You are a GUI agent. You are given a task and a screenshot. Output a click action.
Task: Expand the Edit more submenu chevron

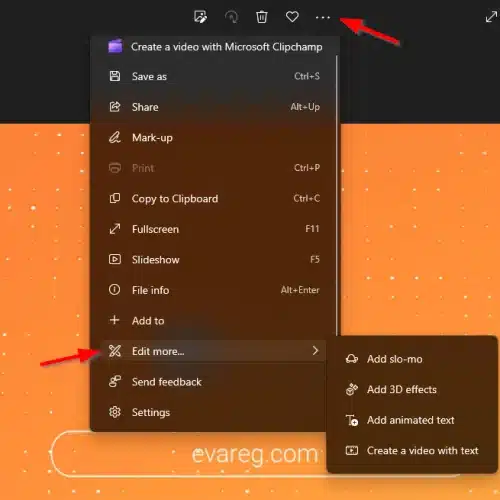click(315, 350)
